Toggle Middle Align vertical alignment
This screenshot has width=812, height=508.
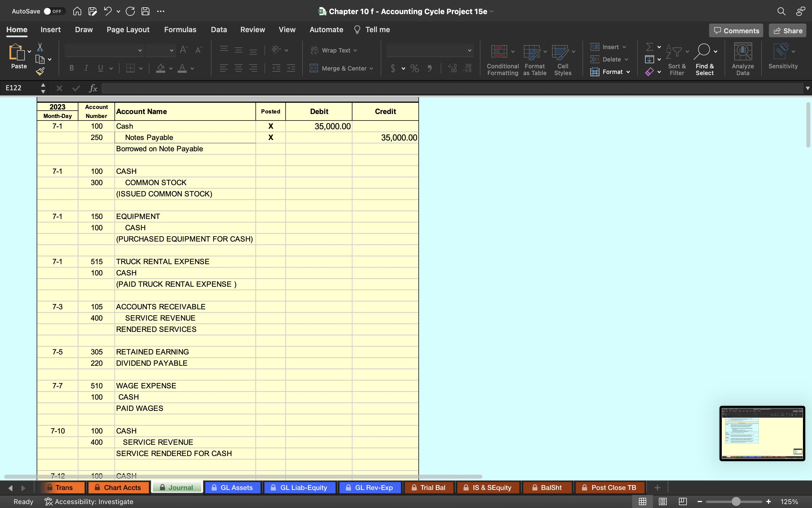(x=239, y=50)
